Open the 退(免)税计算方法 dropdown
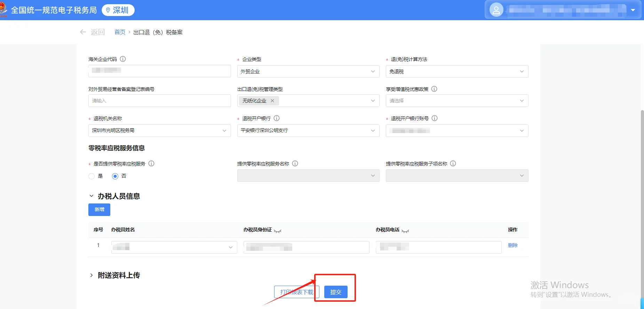Viewport: 644px width, 309px height. [457, 71]
